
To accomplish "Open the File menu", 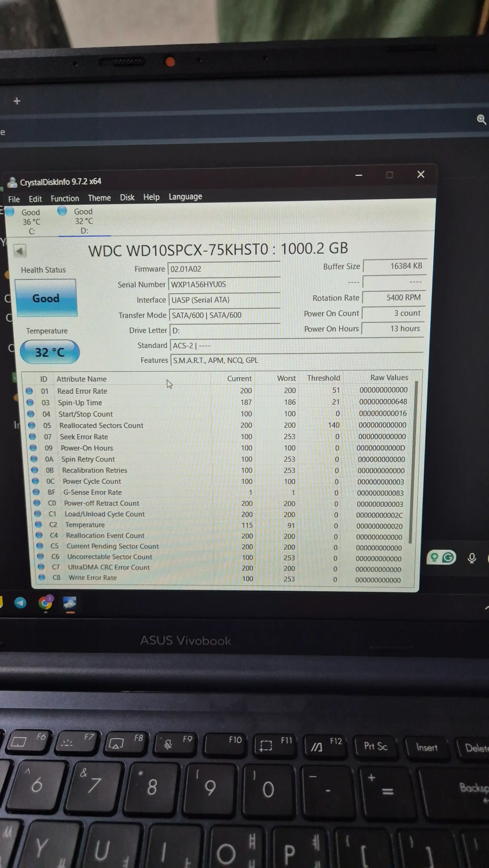I will coord(14,199).
